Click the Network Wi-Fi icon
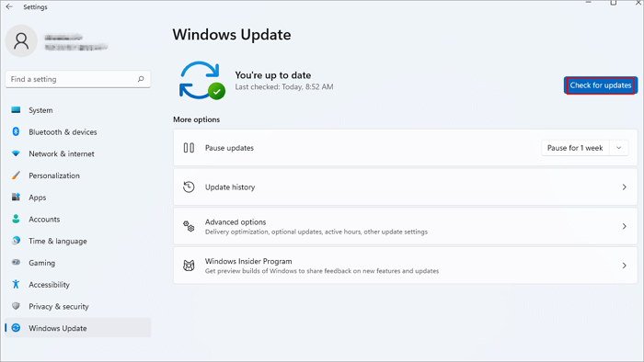Image resolution: width=644 pixels, height=362 pixels. click(16, 153)
